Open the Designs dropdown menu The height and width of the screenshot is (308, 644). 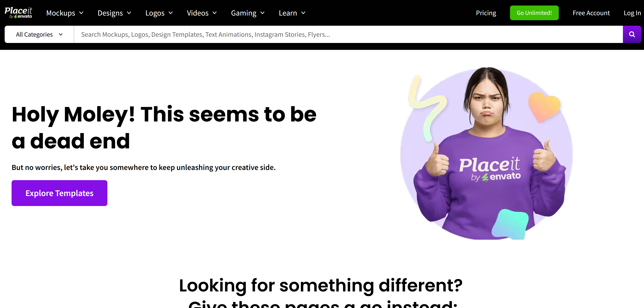[114, 13]
